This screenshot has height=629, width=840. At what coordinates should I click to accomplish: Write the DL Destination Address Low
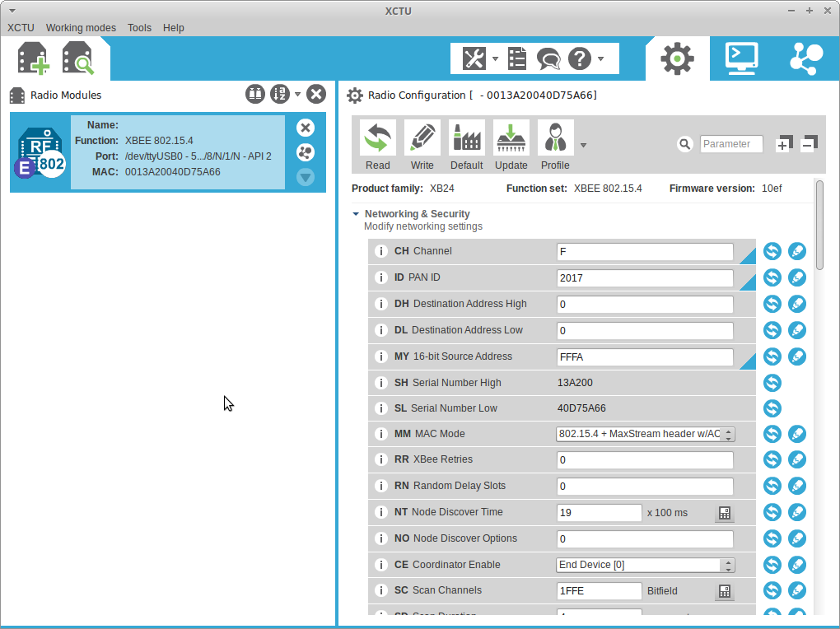click(x=797, y=330)
